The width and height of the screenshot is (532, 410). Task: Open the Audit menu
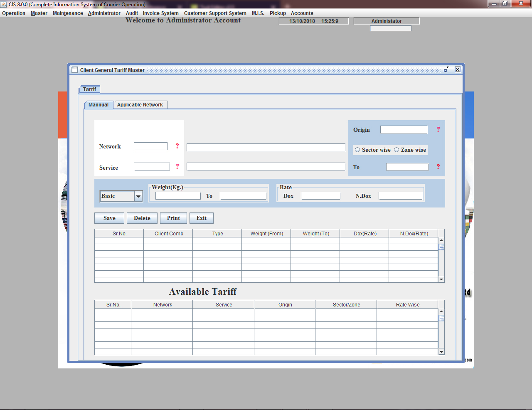click(132, 13)
